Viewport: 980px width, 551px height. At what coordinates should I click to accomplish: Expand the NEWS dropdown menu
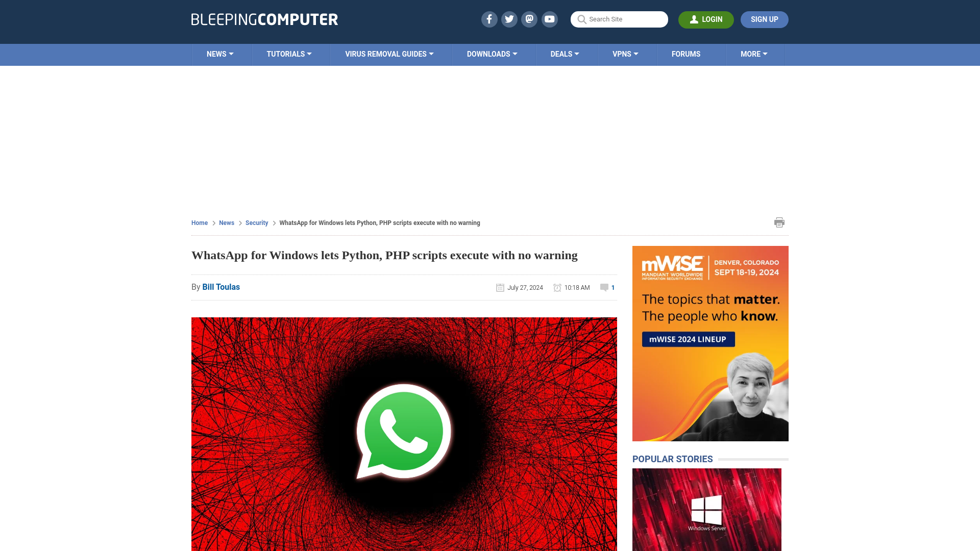(220, 54)
